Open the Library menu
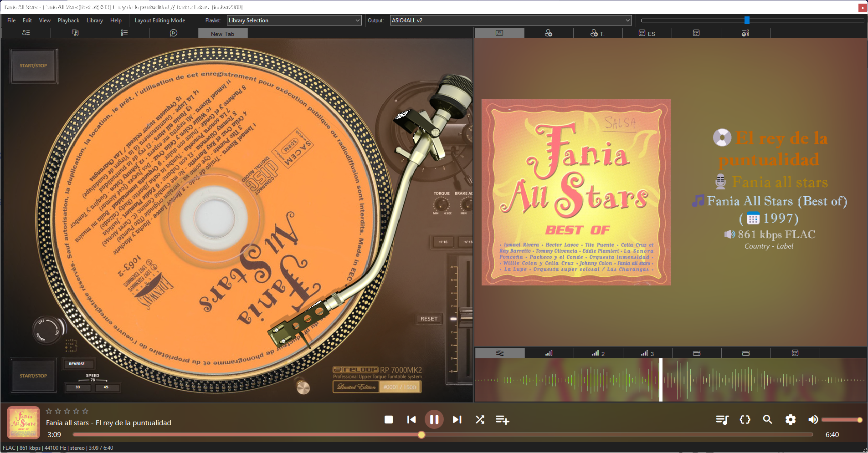868x453 pixels. (94, 20)
